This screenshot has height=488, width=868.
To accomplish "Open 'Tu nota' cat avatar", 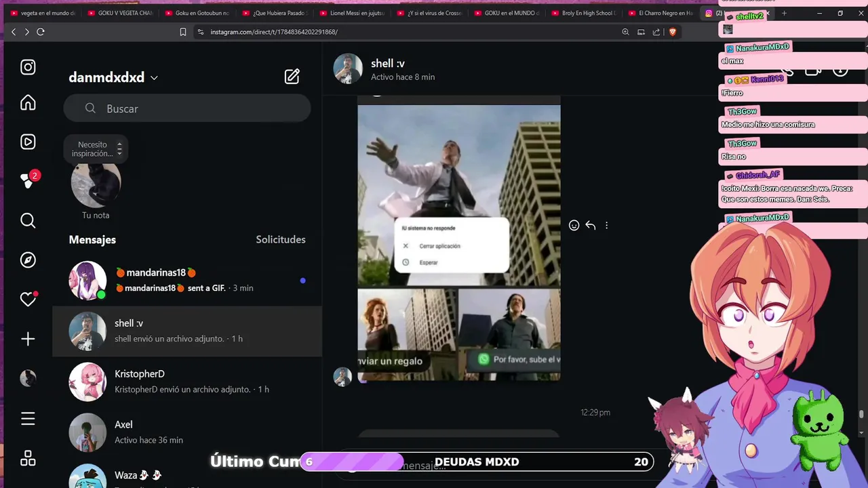I will (x=96, y=182).
